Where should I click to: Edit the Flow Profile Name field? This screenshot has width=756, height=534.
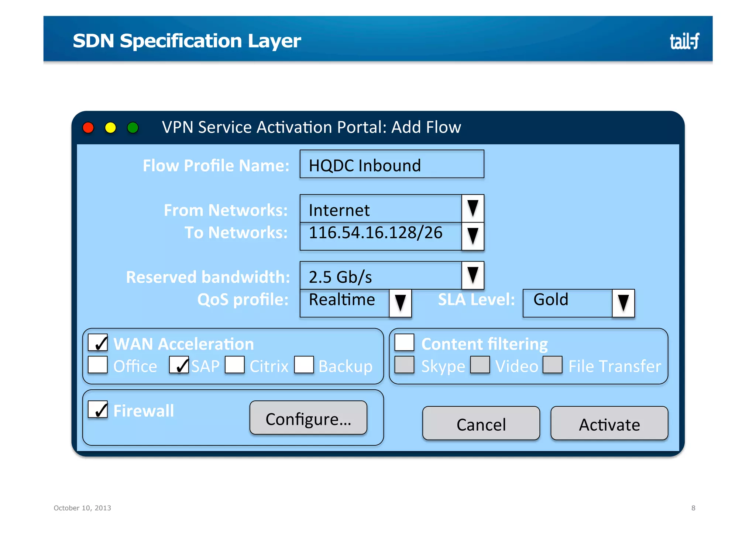pos(392,164)
